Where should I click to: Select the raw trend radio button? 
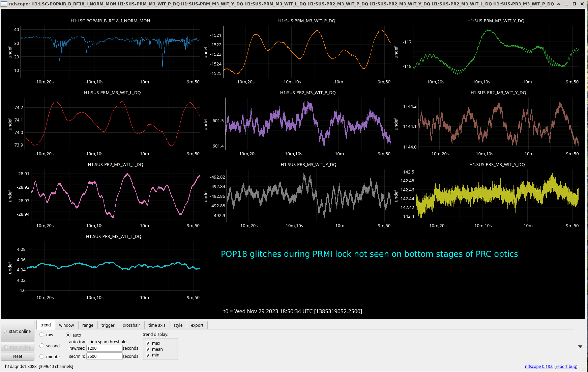(42, 335)
